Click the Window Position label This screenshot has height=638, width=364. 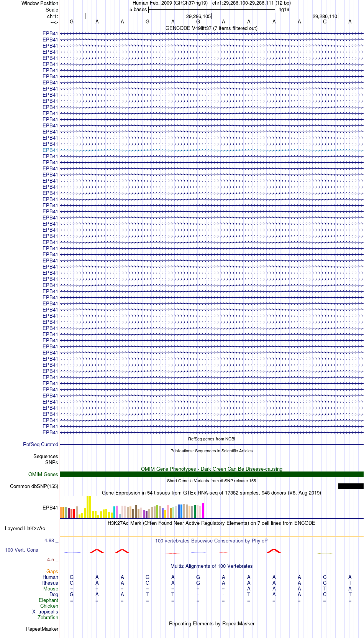(40, 3)
